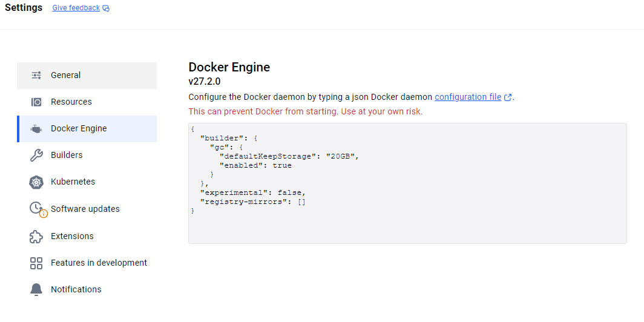Viewport: 644px width, 322px height.
Task: Click the Docker Engine heading
Action: (x=229, y=67)
